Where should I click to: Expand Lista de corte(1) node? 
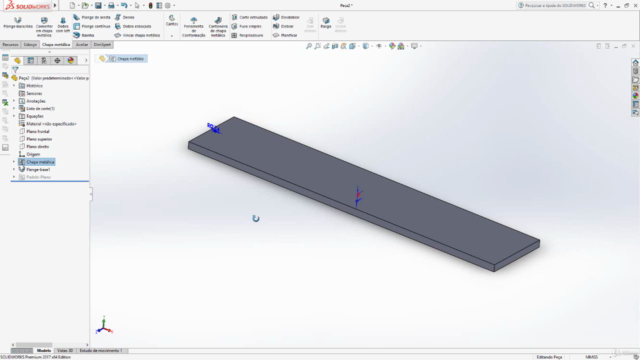click(14, 109)
